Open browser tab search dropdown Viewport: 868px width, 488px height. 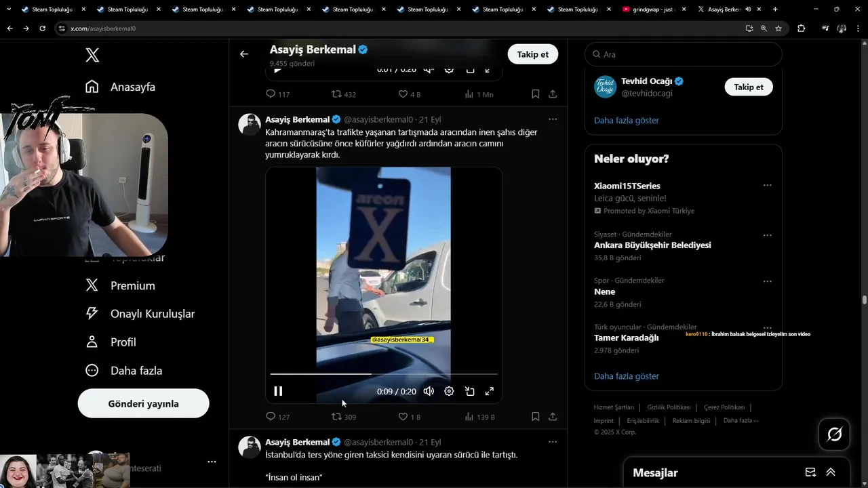click(x=9, y=9)
